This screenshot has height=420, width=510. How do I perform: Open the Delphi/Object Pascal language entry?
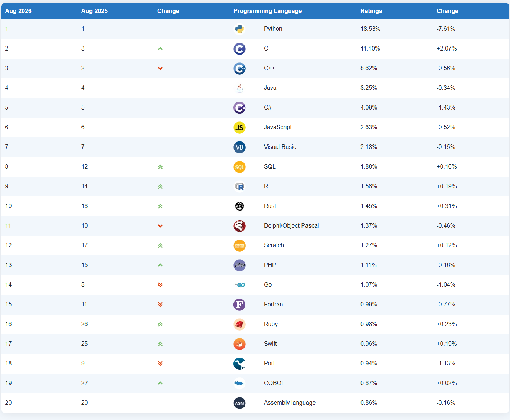tap(291, 226)
